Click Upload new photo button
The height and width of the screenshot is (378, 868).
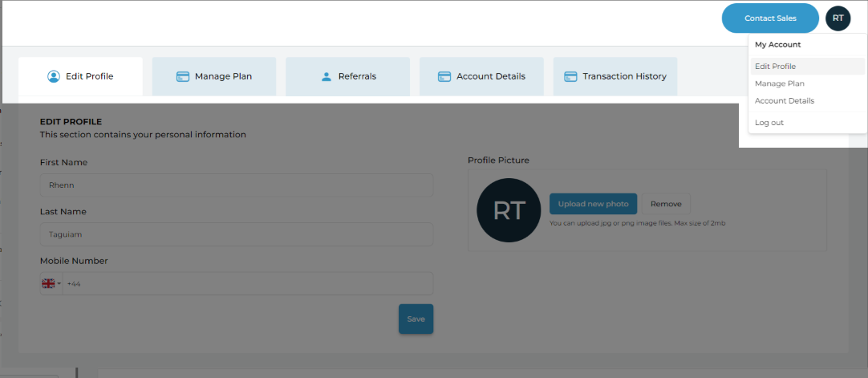594,204
